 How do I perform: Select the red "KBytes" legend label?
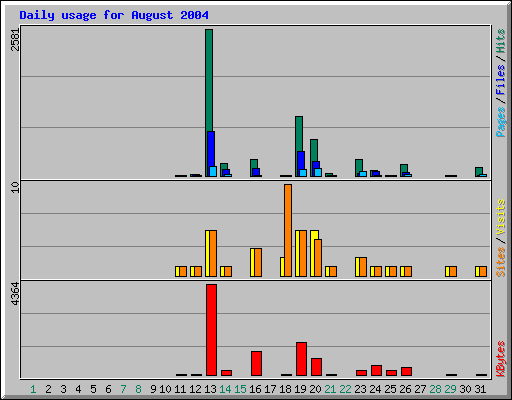(500, 359)
